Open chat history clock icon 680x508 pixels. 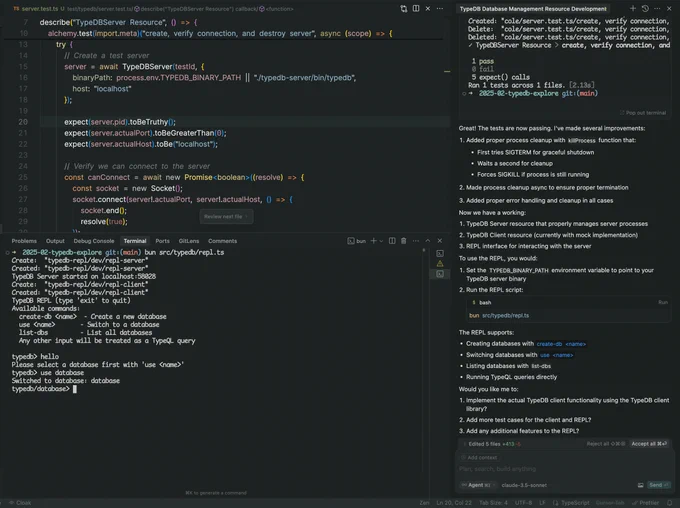[645, 9]
